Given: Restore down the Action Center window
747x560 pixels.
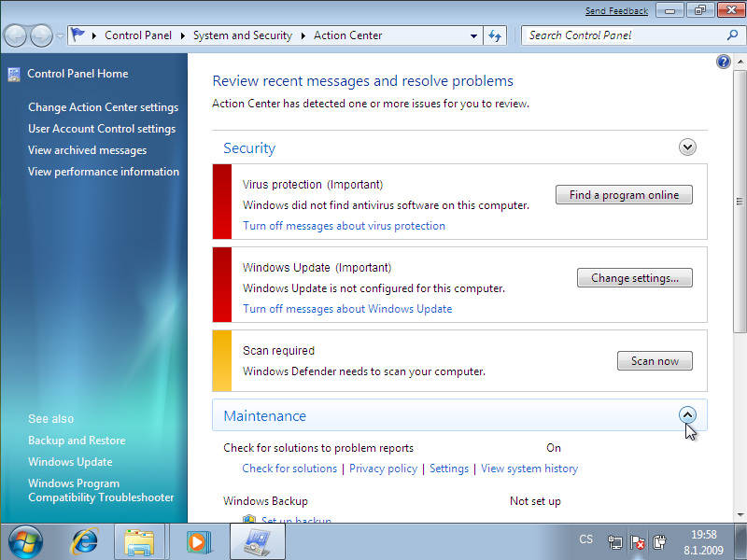Looking at the screenshot, I should (x=700, y=10).
